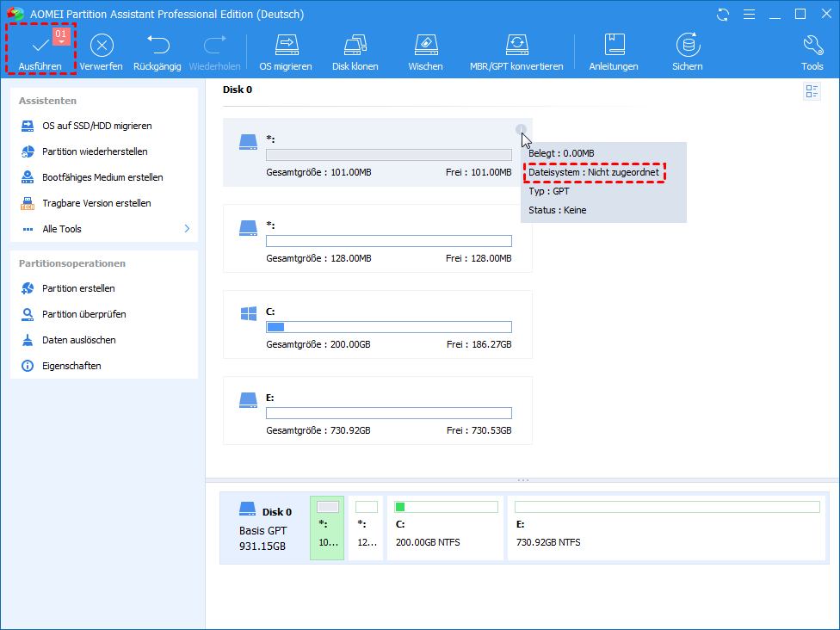The height and width of the screenshot is (630, 840).
Task: Click Frei : 186.27GB text
Action: click(x=479, y=344)
